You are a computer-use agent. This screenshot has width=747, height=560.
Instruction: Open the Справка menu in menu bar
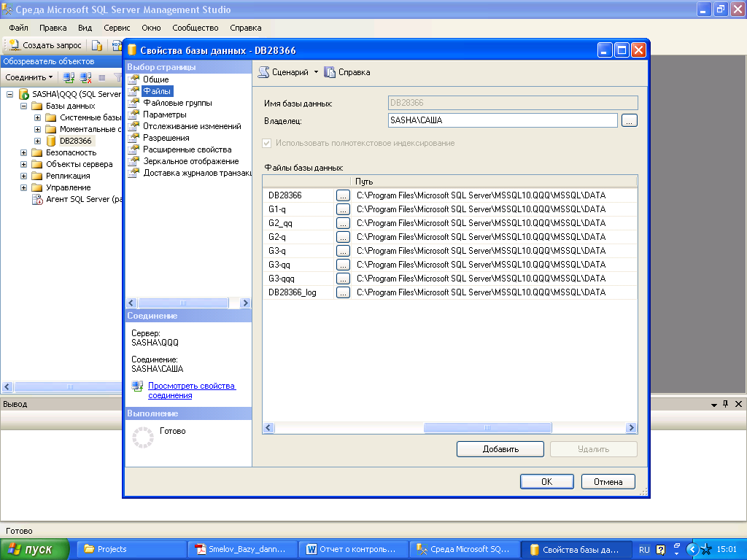246,28
